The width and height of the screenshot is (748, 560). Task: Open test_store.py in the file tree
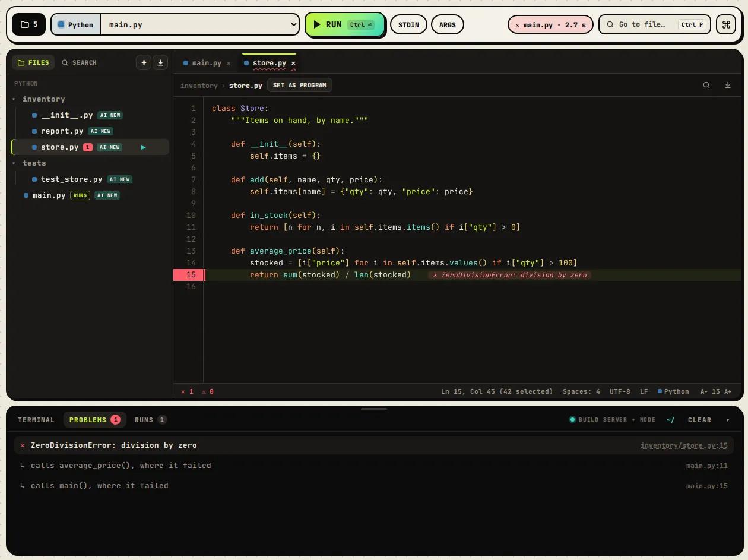click(x=71, y=179)
